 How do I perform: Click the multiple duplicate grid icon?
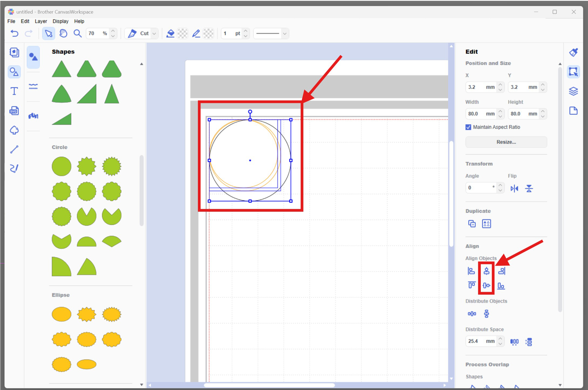click(486, 223)
